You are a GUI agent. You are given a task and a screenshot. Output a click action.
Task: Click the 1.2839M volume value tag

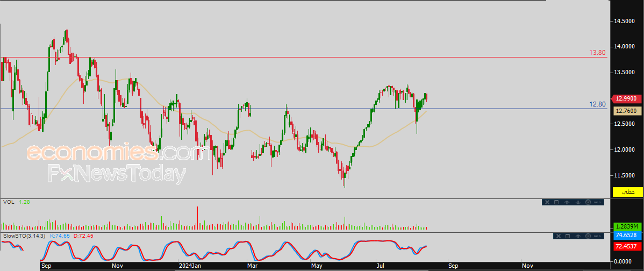pyautogui.click(x=627, y=227)
